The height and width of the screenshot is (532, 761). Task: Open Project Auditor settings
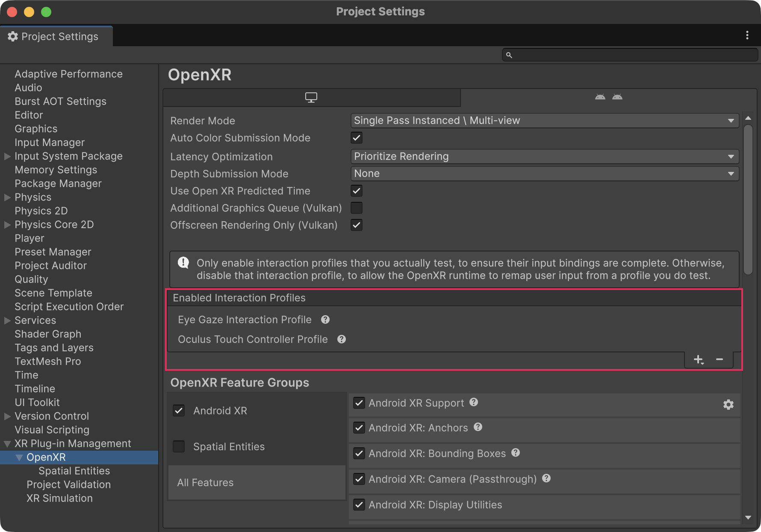click(x=50, y=266)
